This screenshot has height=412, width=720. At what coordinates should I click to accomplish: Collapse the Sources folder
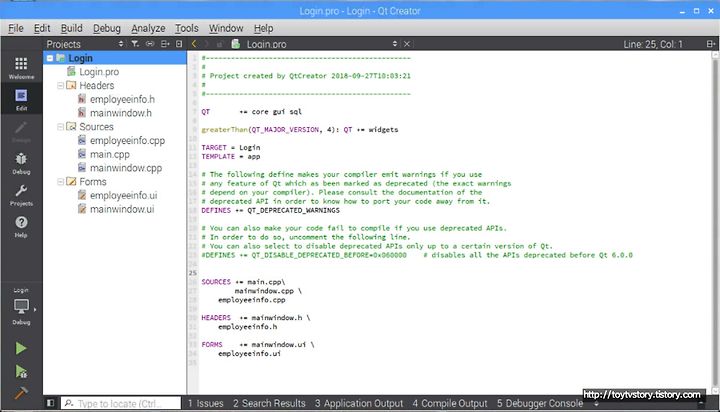tap(60, 127)
